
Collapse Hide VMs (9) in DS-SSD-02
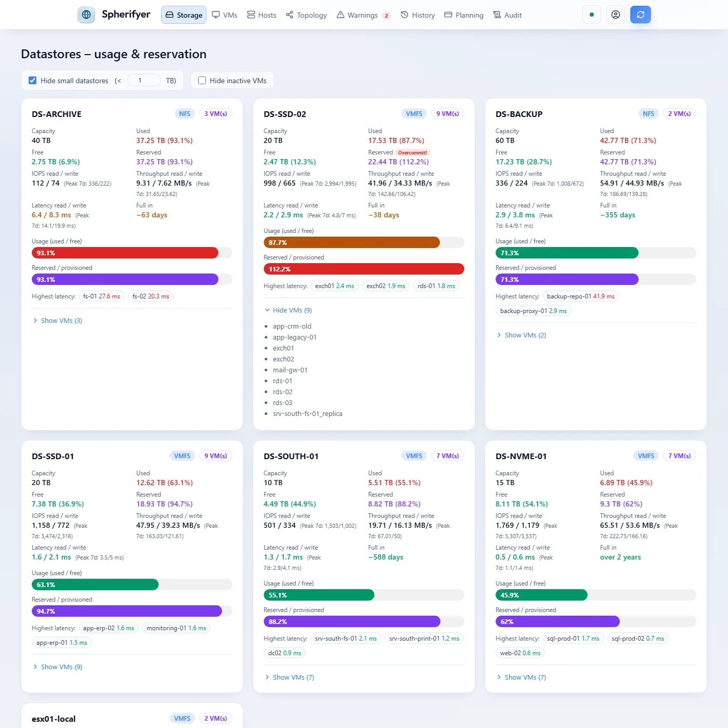pos(288,310)
